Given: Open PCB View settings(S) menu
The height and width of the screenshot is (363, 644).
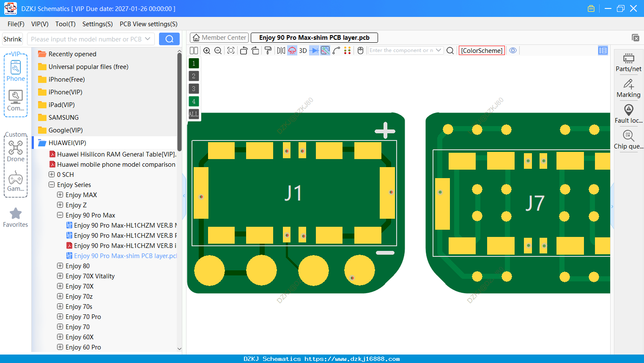Looking at the screenshot, I should (148, 24).
